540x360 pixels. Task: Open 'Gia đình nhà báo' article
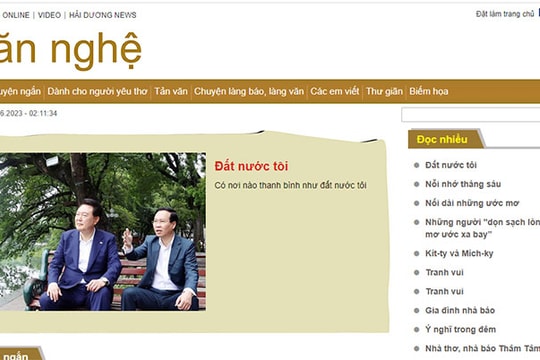click(x=460, y=310)
